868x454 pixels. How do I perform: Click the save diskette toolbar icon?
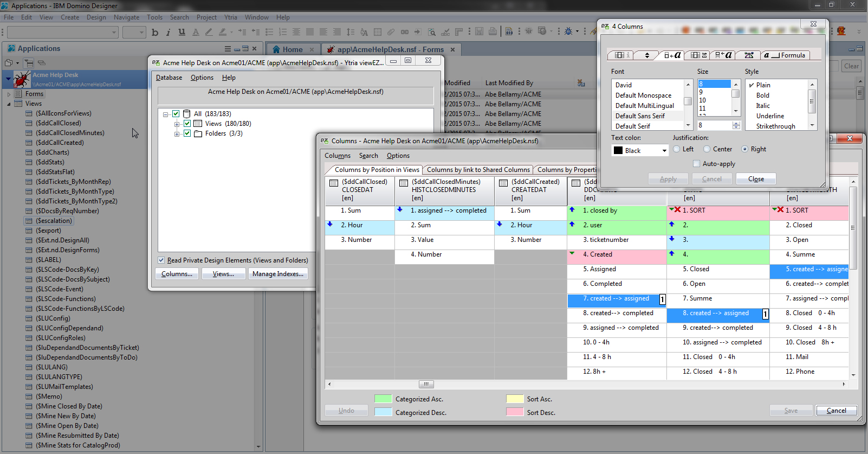click(x=480, y=31)
